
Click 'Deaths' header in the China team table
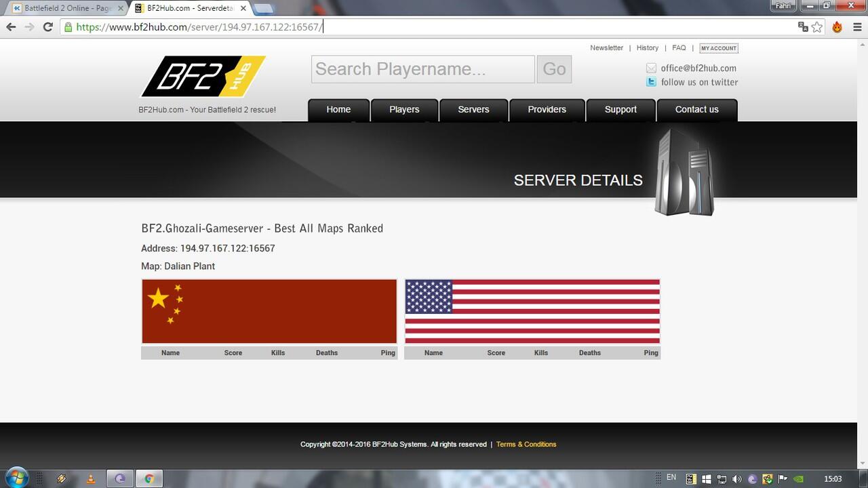tap(327, 353)
